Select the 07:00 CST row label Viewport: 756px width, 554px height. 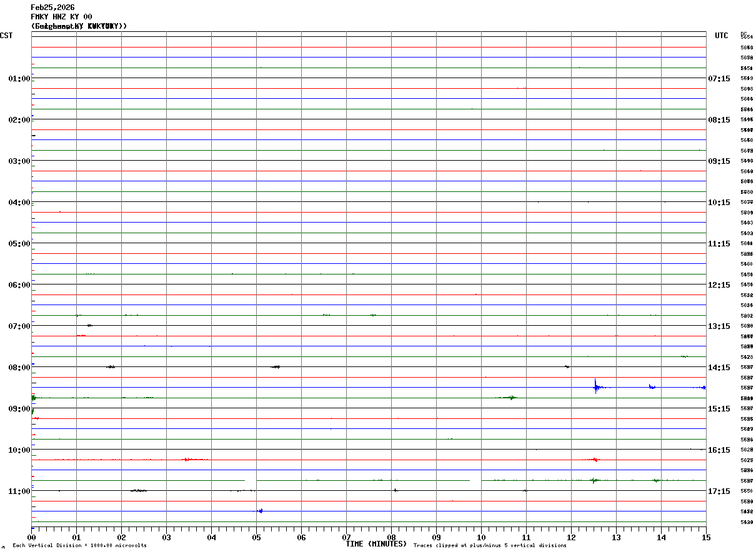pyautogui.click(x=19, y=326)
